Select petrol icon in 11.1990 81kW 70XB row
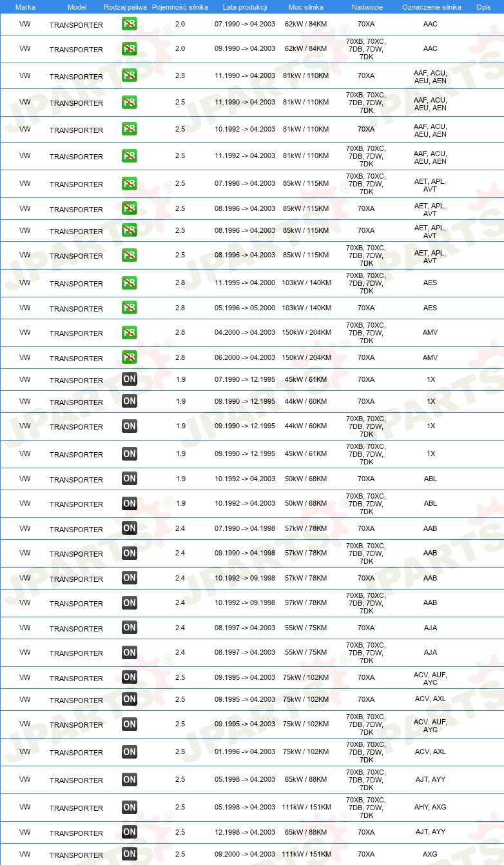The image size is (504, 865). pos(129,102)
